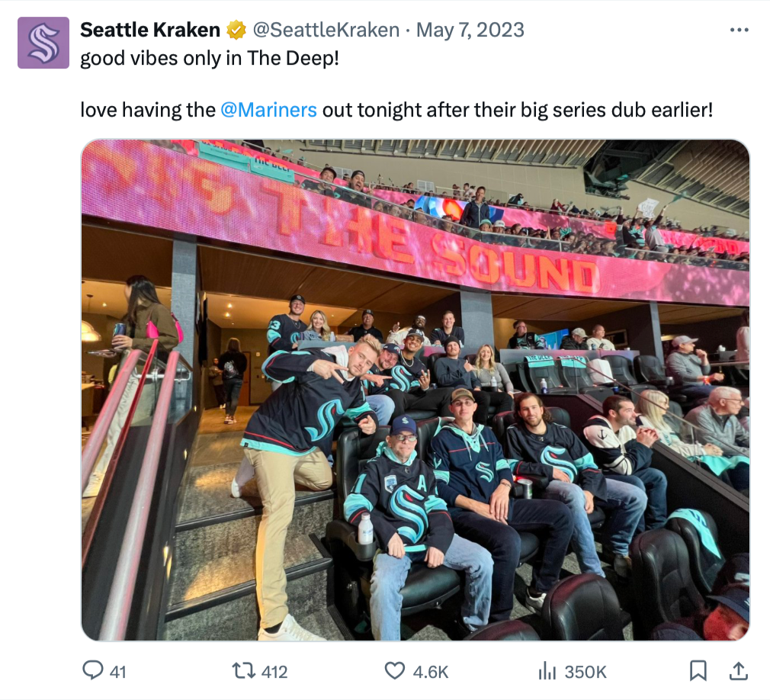Click the gold verified badge
Image resolution: width=770 pixels, height=700 pixels.
click(236, 30)
